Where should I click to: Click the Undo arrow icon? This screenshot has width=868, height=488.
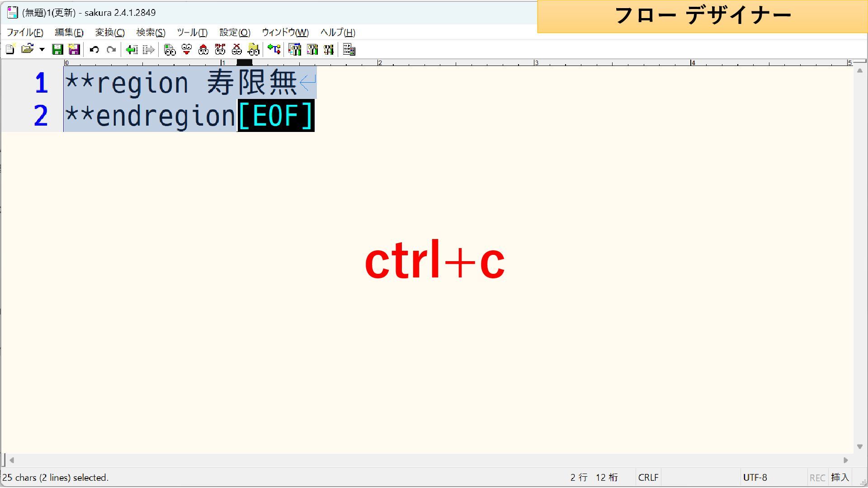click(94, 49)
